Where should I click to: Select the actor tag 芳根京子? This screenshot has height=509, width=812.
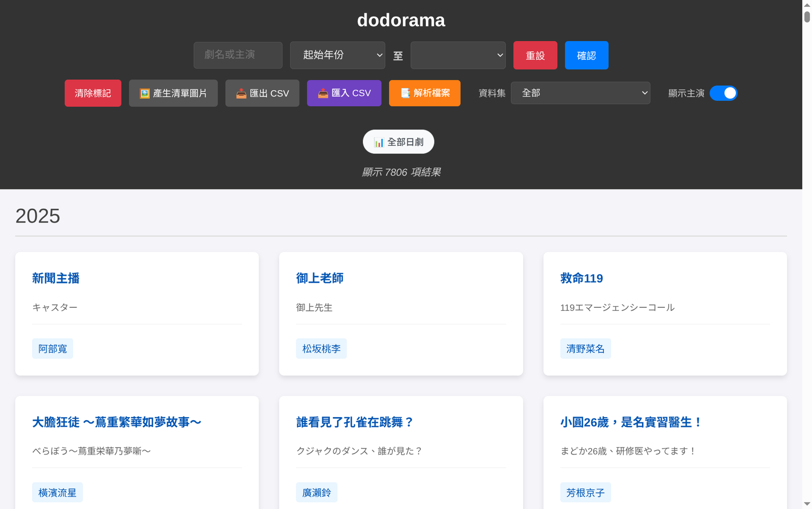(x=586, y=492)
